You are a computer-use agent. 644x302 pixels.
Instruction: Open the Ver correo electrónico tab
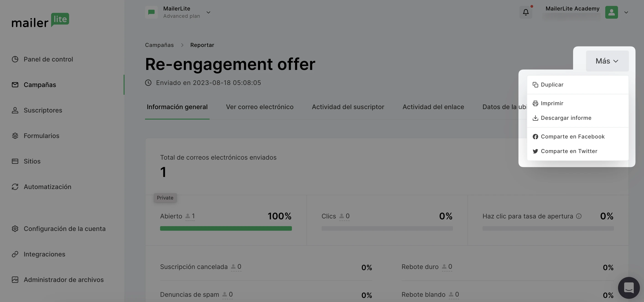click(x=260, y=107)
